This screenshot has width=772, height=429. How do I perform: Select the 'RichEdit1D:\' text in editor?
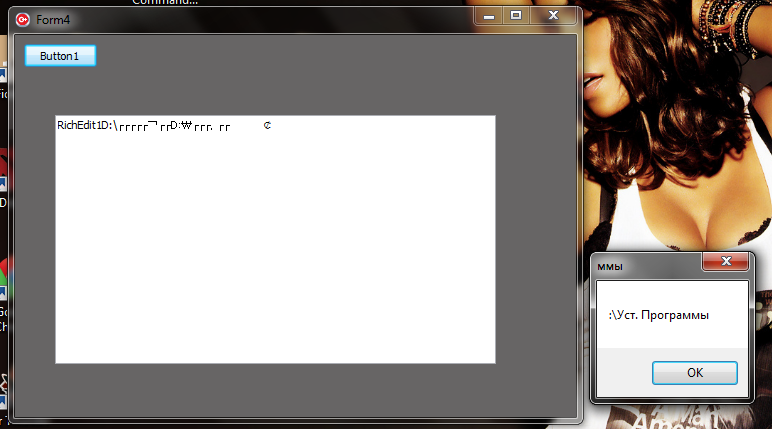pyautogui.click(x=88, y=126)
